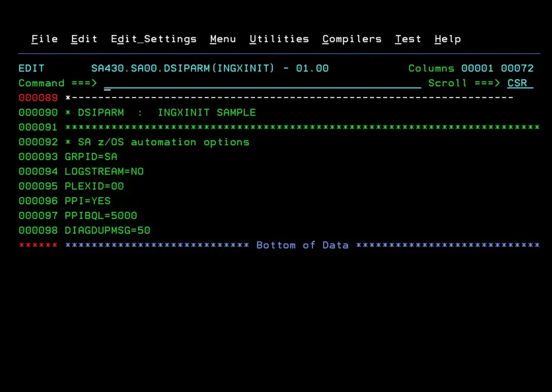Open the Menu menu
552x392 pixels.
(x=223, y=39)
